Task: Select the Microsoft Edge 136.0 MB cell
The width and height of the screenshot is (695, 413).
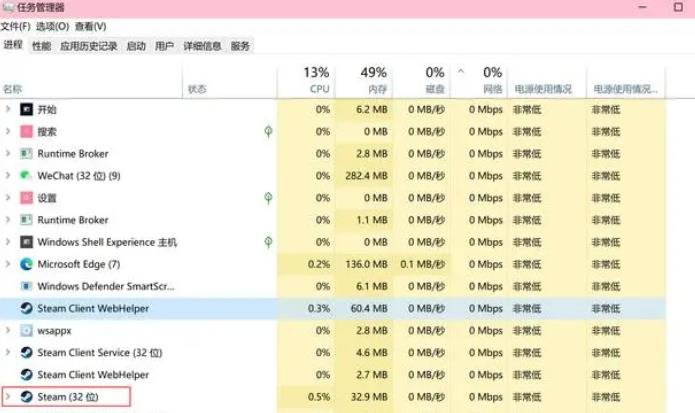Action: click(x=366, y=264)
